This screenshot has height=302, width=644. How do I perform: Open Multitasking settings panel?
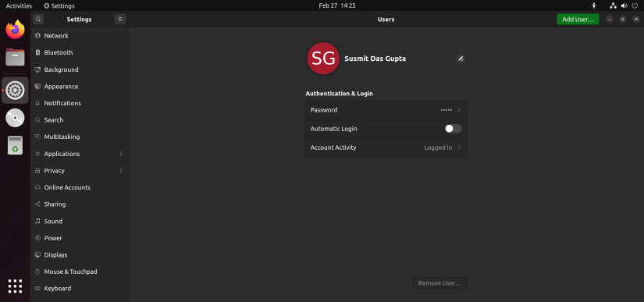[80, 137]
